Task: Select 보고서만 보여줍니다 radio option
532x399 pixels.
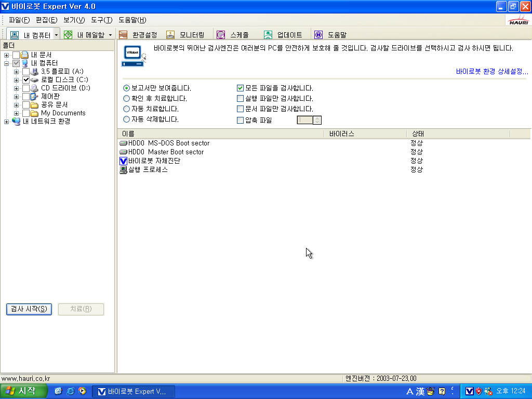Action: coord(127,88)
